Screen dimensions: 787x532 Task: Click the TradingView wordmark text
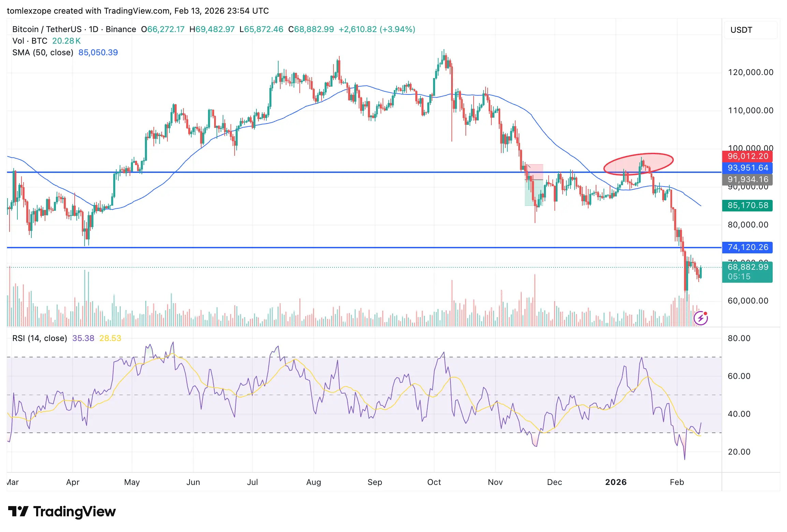point(74,512)
